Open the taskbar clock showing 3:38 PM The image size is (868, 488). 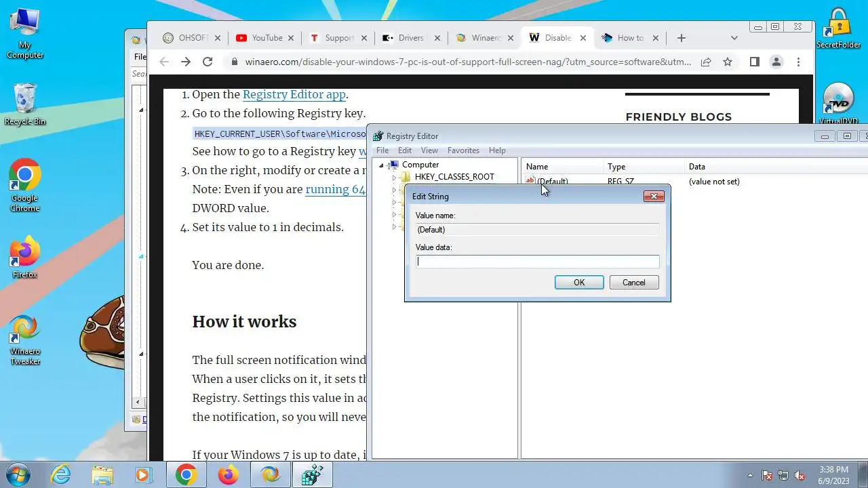(x=833, y=474)
